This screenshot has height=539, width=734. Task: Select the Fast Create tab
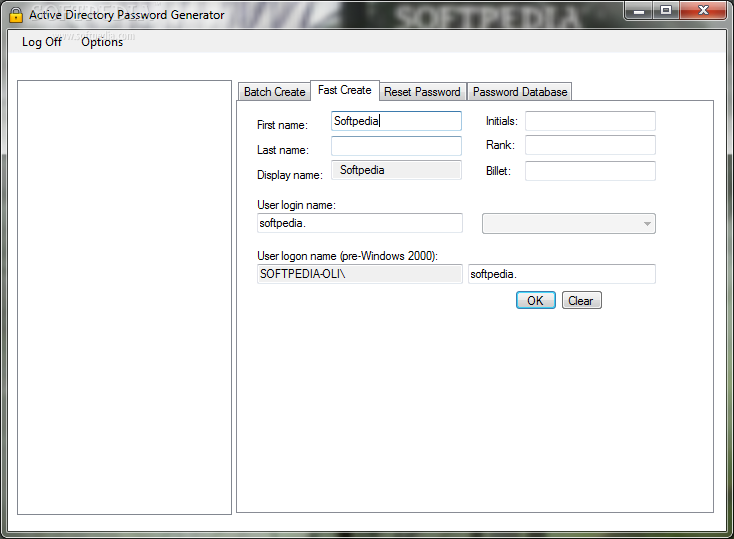click(x=345, y=90)
